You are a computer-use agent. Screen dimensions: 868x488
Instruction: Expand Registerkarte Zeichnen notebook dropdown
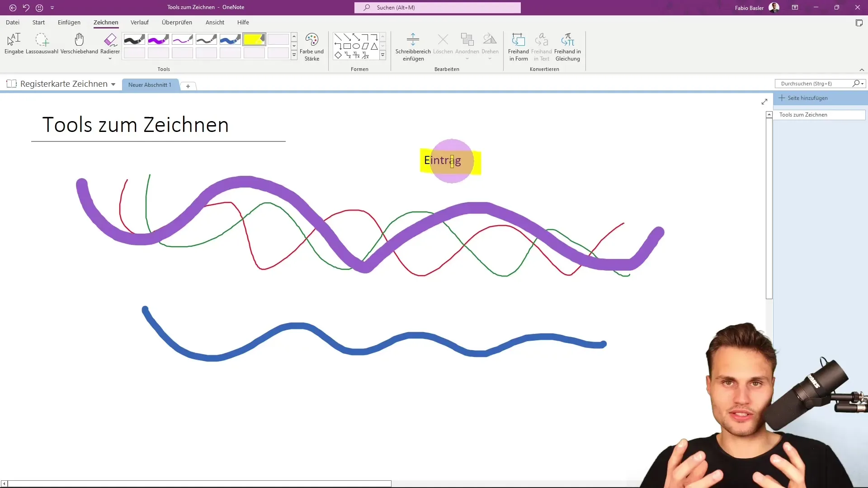pos(113,84)
